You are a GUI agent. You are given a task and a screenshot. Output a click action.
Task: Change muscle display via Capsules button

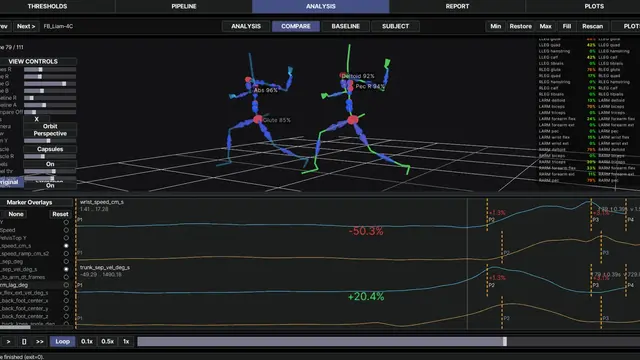(50, 149)
